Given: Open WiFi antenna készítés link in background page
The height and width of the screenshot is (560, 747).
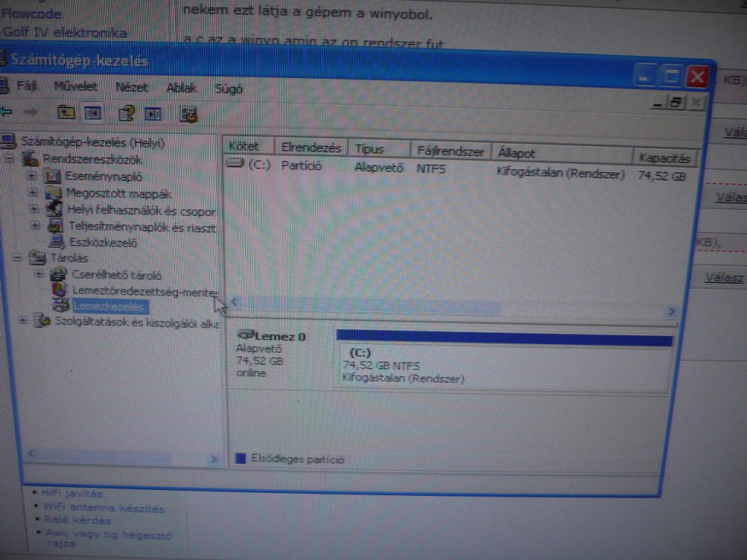Looking at the screenshot, I should coord(104,508).
